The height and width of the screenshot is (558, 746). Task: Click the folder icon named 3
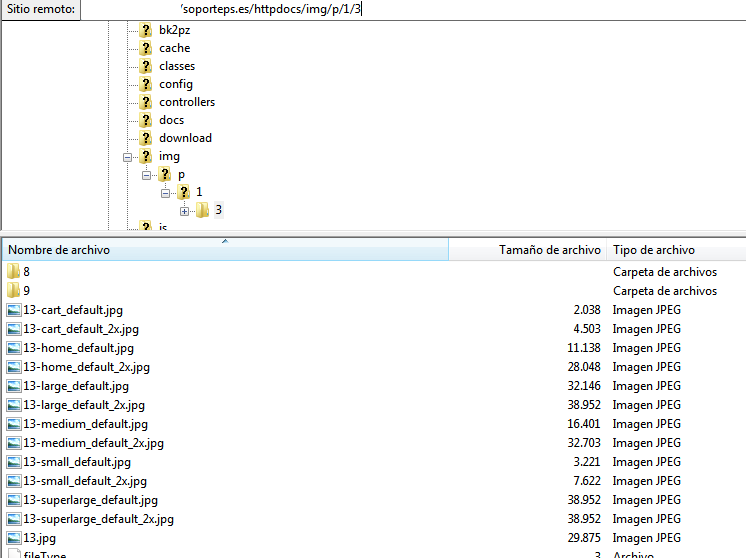(x=202, y=210)
